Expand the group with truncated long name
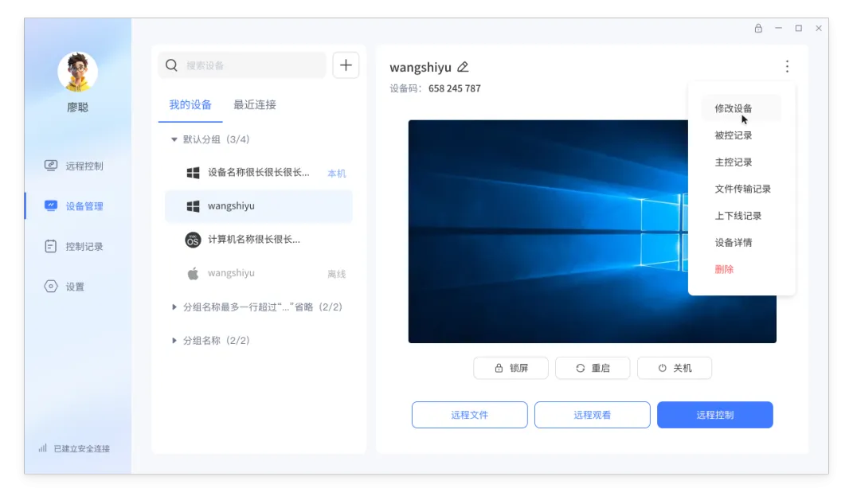The image size is (853, 504). tap(174, 307)
